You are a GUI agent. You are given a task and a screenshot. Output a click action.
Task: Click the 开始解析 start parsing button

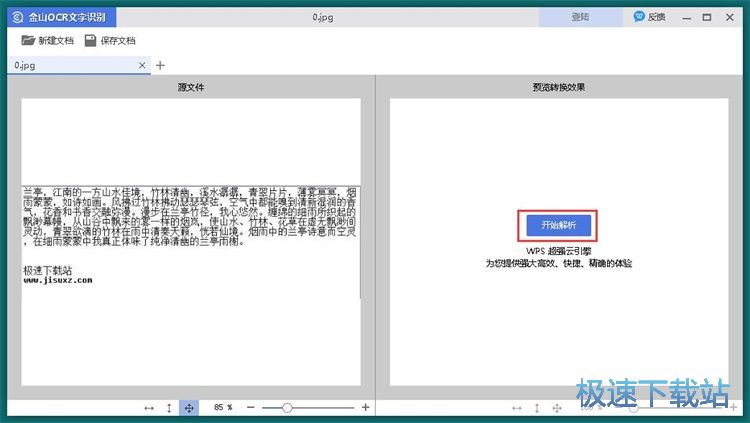click(x=558, y=225)
